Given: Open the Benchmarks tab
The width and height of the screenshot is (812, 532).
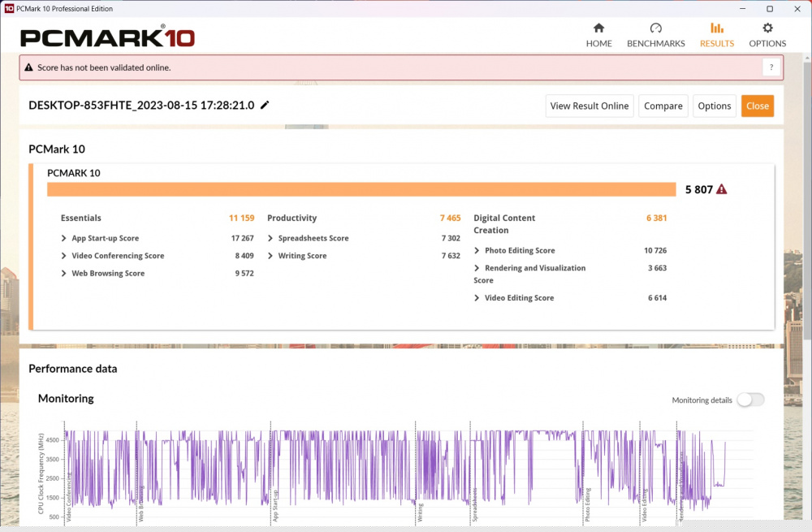Looking at the screenshot, I should pyautogui.click(x=655, y=35).
